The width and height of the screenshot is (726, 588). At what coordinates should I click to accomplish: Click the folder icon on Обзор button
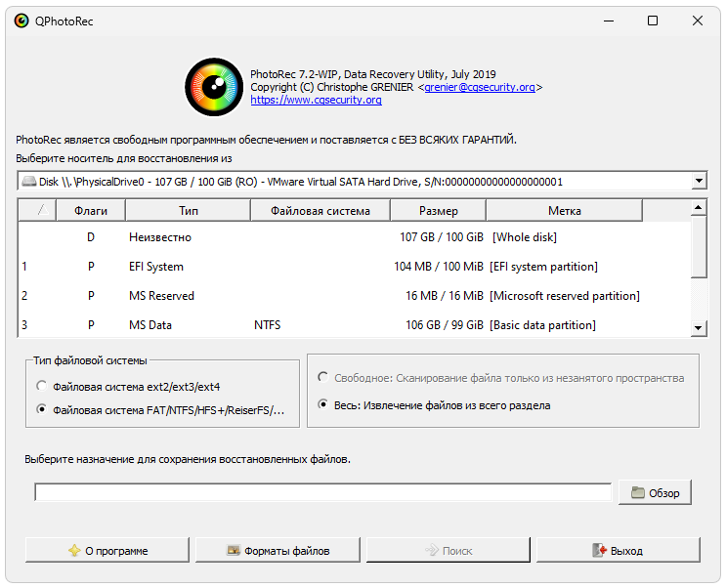pyautogui.click(x=638, y=493)
